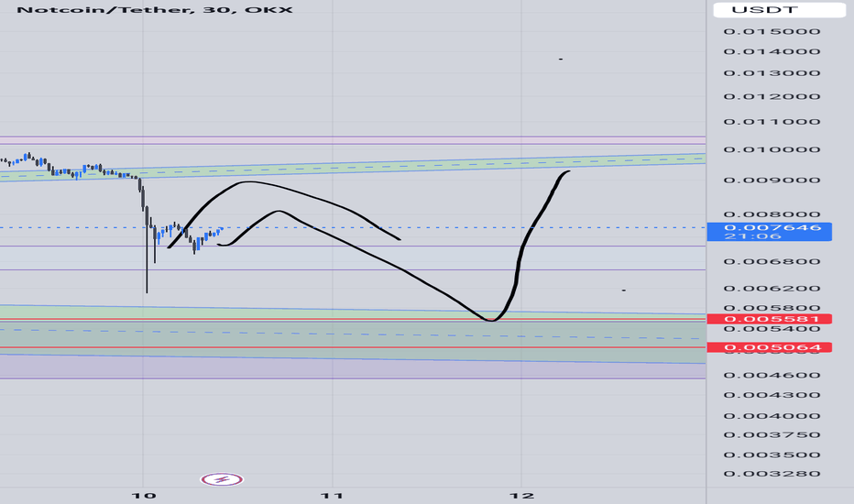Click the 0.012000 price axis label
The width and height of the screenshot is (854, 504).
point(772,96)
